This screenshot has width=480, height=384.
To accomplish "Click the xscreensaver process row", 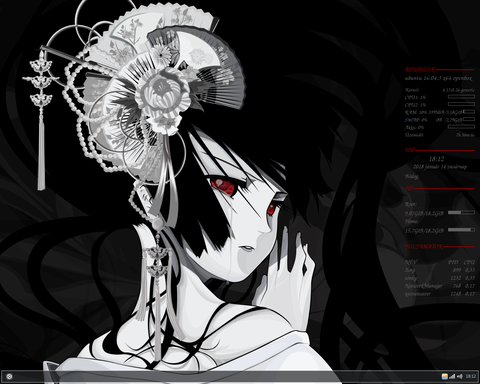I will (440, 294).
